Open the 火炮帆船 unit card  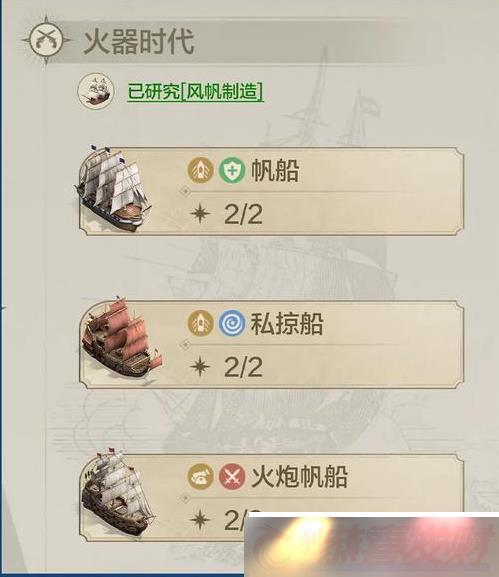pyautogui.click(x=272, y=498)
